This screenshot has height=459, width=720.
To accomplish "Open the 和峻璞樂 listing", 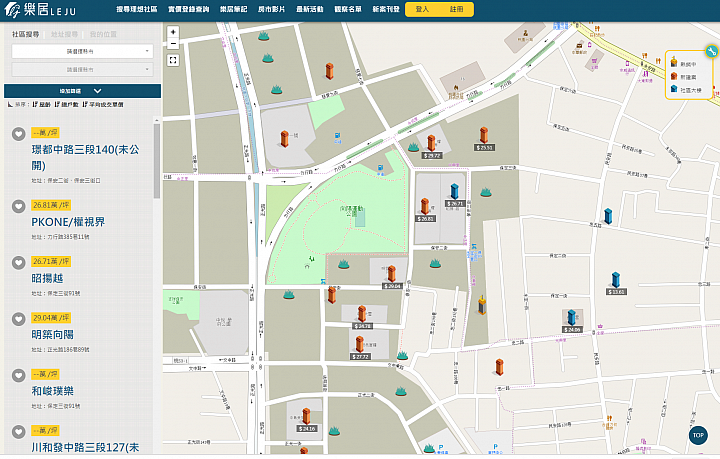I will tap(52, 391).
